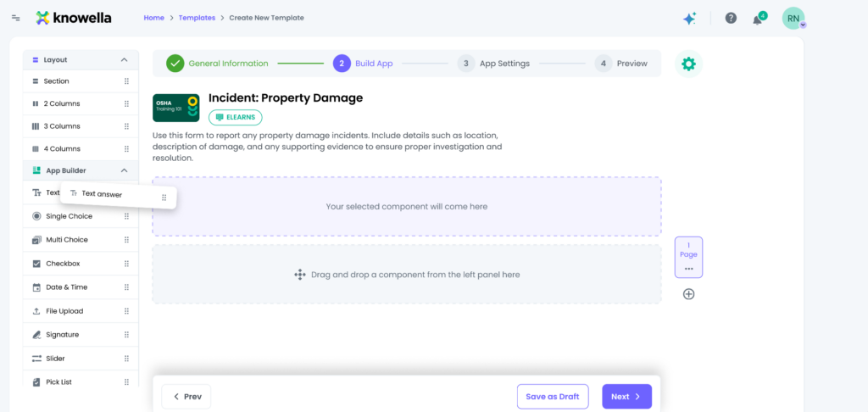The image size is (868, 412).
Task: Open the green settings gear
Action: pos(688,64)
